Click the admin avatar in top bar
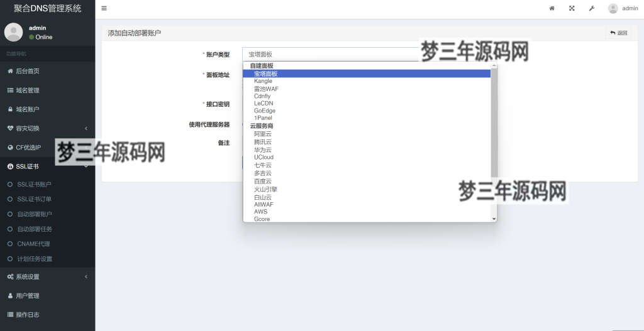The height and width of the screenshot is (331, 644). [x=613, y=8]
